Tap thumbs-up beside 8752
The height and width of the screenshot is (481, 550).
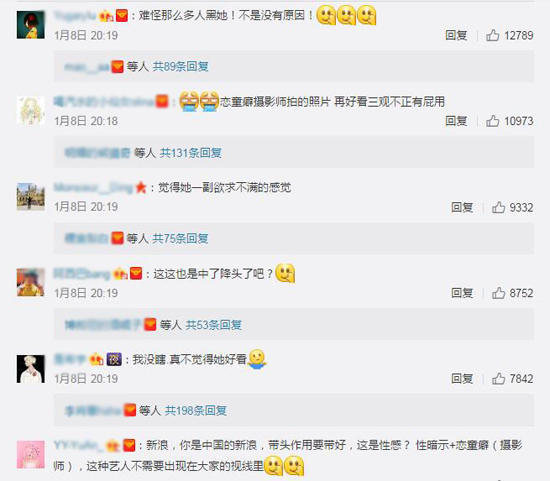[x=498, y=293]
